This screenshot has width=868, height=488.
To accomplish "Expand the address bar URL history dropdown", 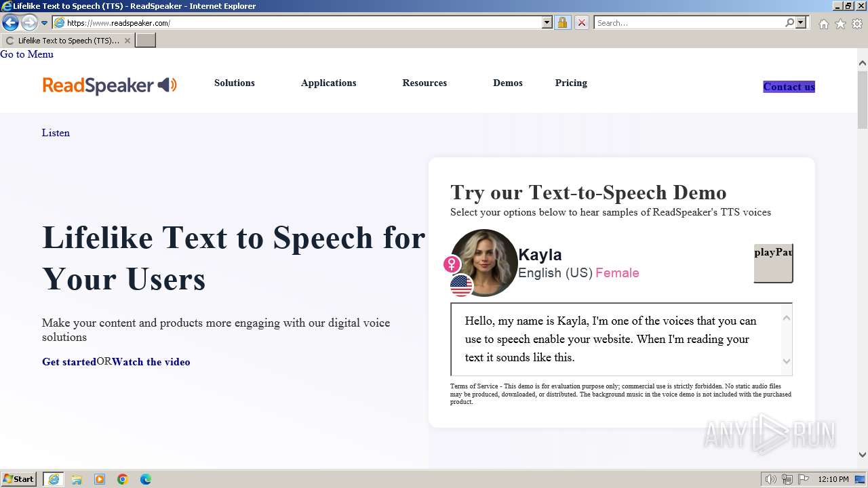I will click(x=547, y=22).
